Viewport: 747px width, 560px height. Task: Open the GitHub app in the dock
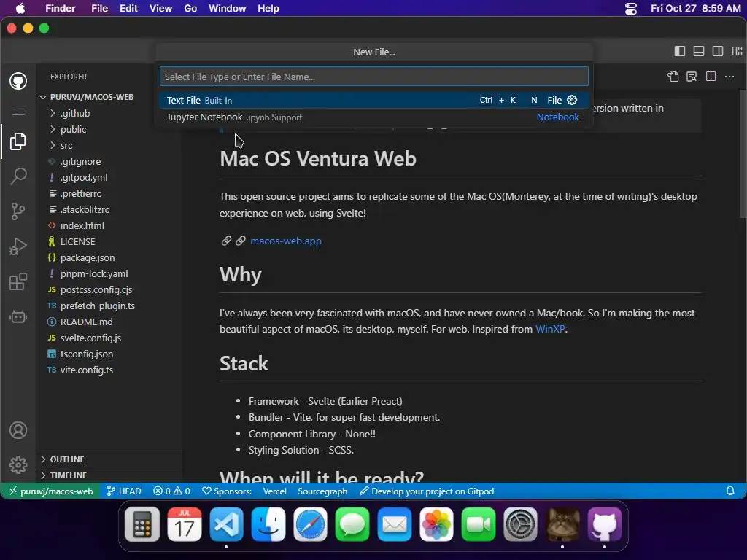[x=605, y=525]
